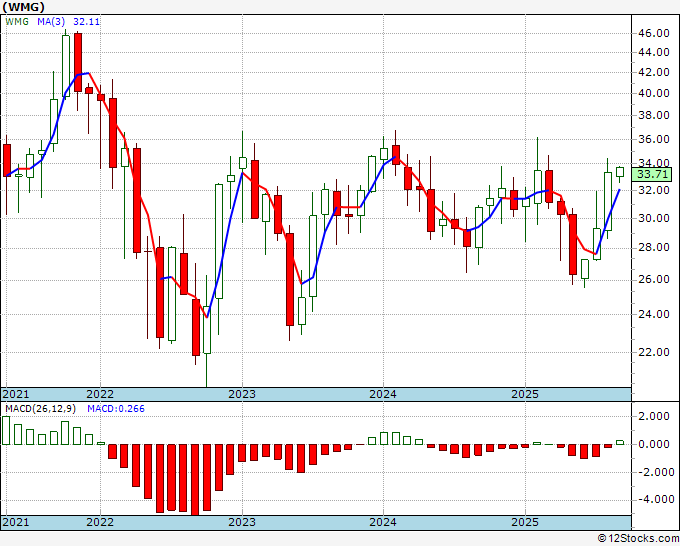Click the tall red candle peaking near 46.00
680x546 pixels.
(x=78, y=62)
